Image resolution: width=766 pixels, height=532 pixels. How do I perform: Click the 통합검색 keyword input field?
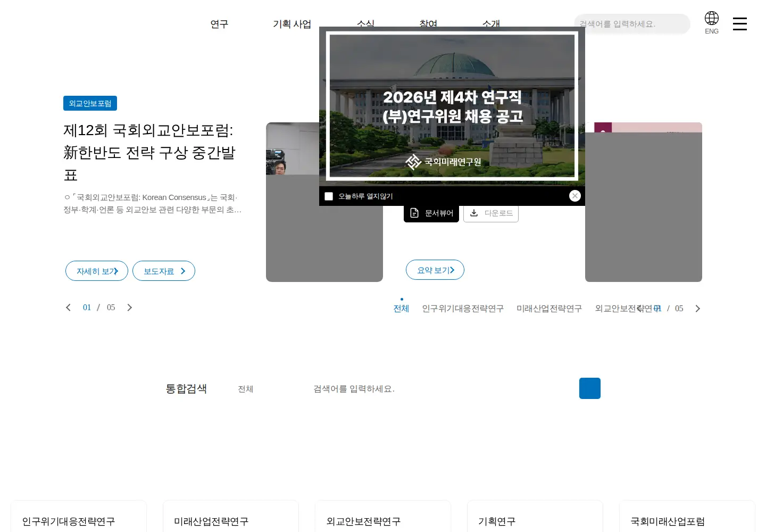(x=442, y=389)
